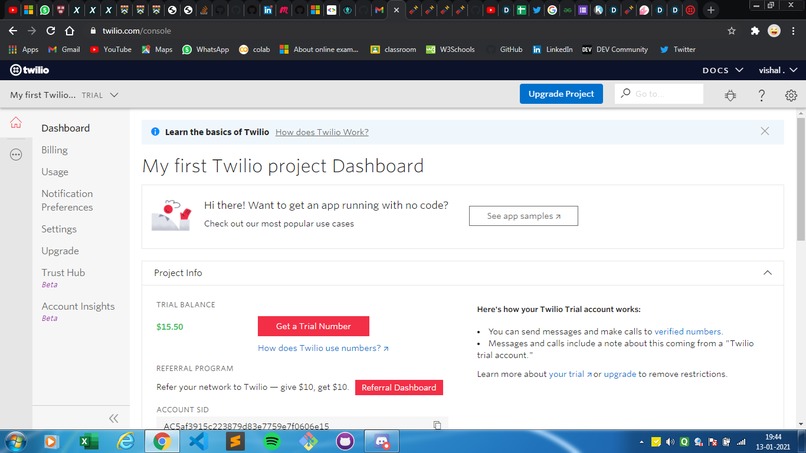
Task: Follow the upgrade link in trial info
Action: pos(619,374)
